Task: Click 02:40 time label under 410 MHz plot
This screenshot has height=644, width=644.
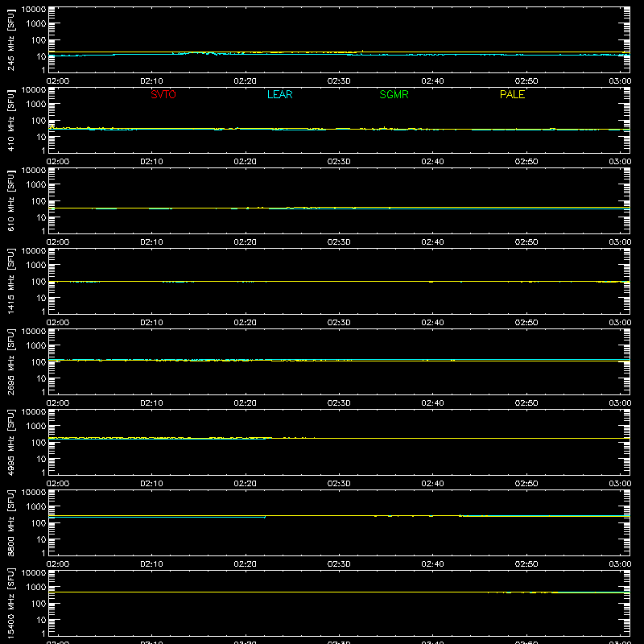Action: pos(432,162)
